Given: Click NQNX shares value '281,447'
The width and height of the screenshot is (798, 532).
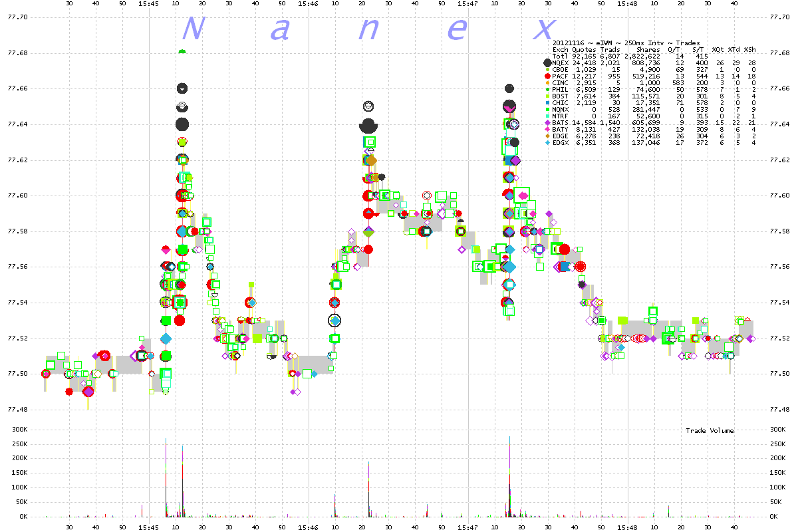Looking at the screenshot, I should click(x=646, y=109).
